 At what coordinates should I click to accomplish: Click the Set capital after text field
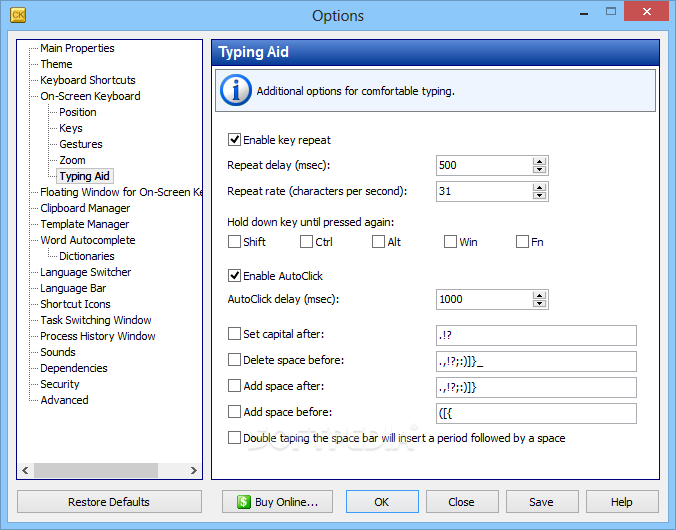tap(536, 335)
